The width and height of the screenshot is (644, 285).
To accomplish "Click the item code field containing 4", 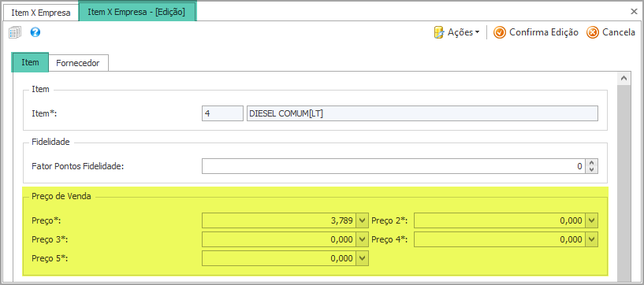I will click(x=222, y=113).
